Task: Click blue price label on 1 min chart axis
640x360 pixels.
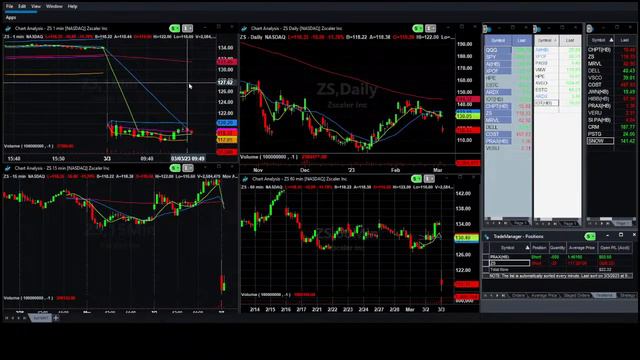Action: (227, 123)
